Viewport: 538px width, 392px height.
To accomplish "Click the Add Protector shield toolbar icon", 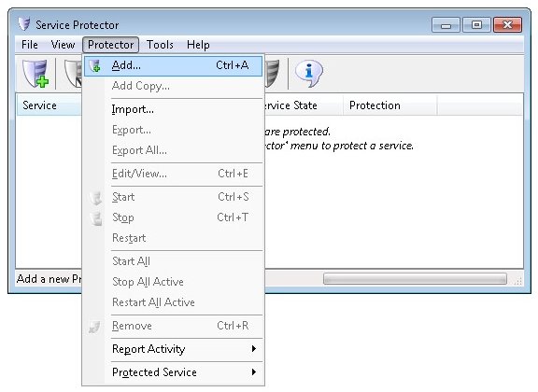I will click(35, 74).
